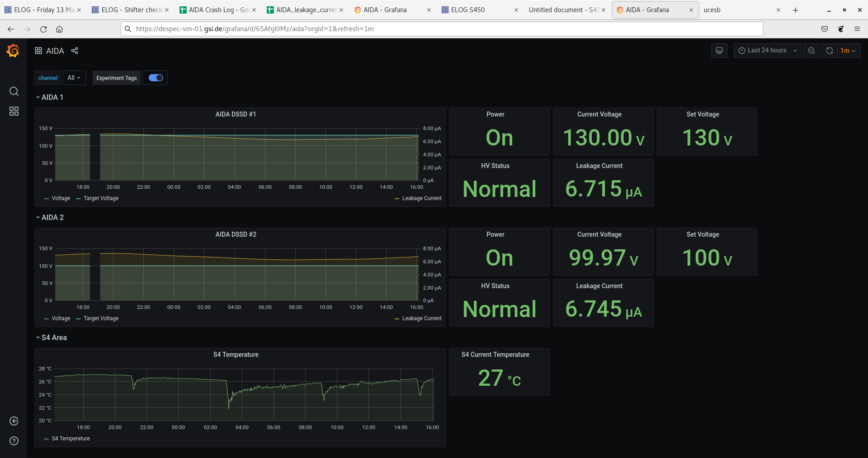Image resolution: width=868 pixels, height=458 pixels.
Task: Click the sign-in icon in sidebar
Action: (14, 421)
